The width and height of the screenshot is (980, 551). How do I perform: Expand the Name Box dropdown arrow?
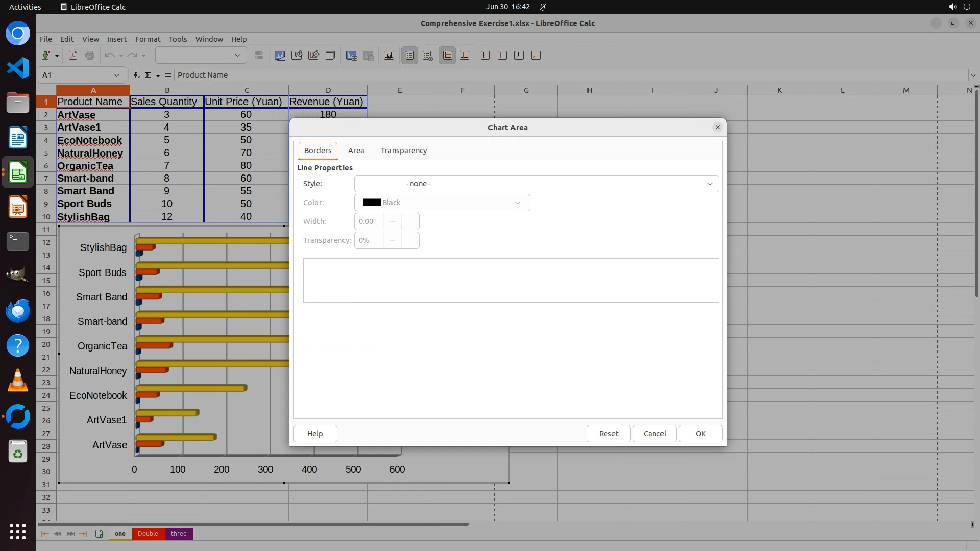point(116,75)
